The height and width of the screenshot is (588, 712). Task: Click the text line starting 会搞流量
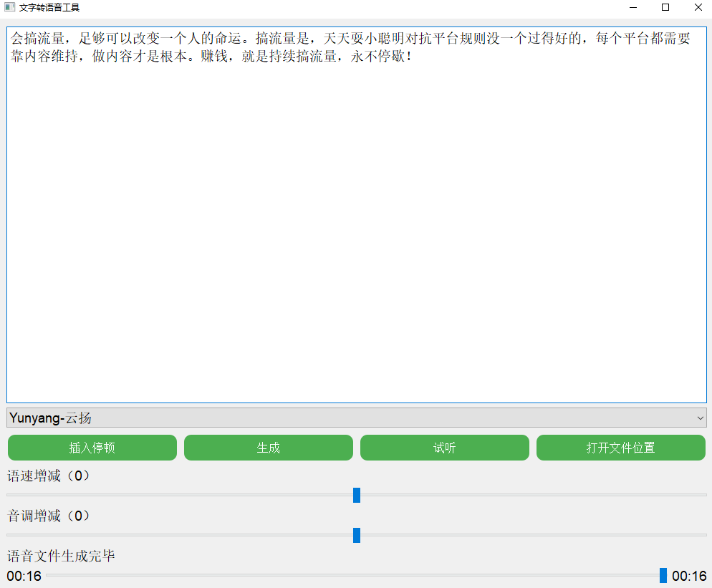pos(350,38)
